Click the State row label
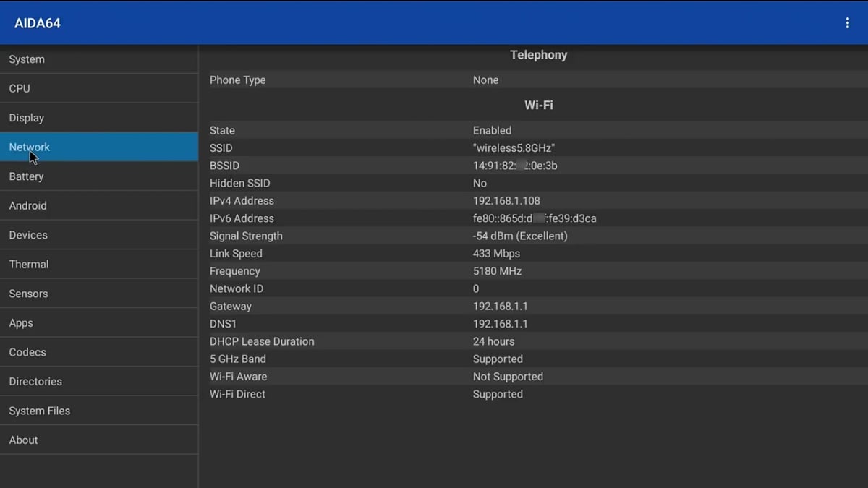868x488 pixels. click(222, 131)
